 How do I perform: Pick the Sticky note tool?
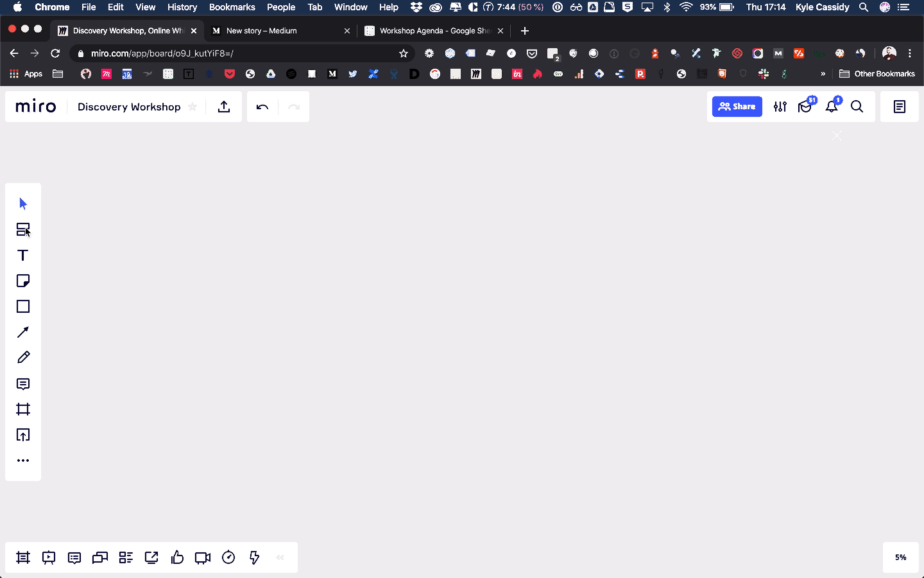(x=23, y=281)
